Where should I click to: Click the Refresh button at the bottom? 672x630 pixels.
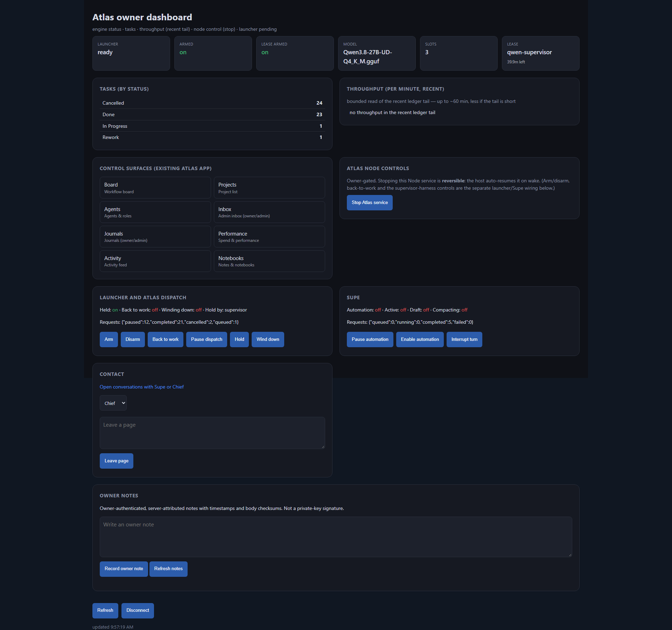pyautogui.click(x=105, y=611)
